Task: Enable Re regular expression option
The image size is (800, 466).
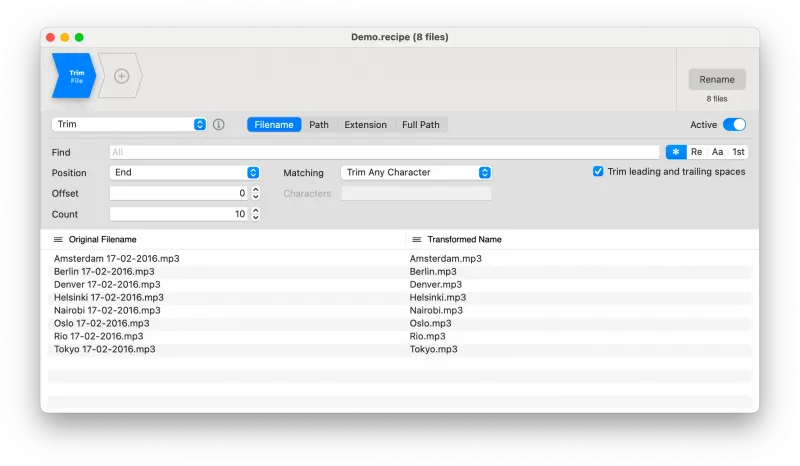Action: coord(696,152)
